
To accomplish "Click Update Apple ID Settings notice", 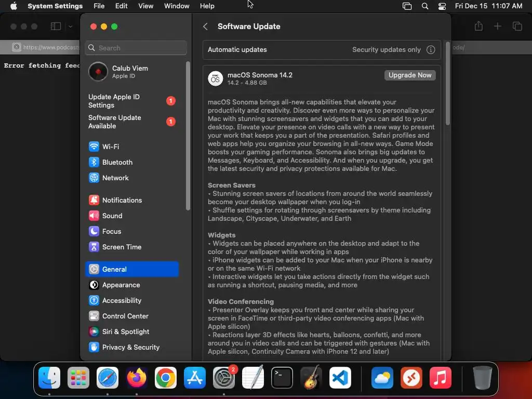I will [132, 101].
